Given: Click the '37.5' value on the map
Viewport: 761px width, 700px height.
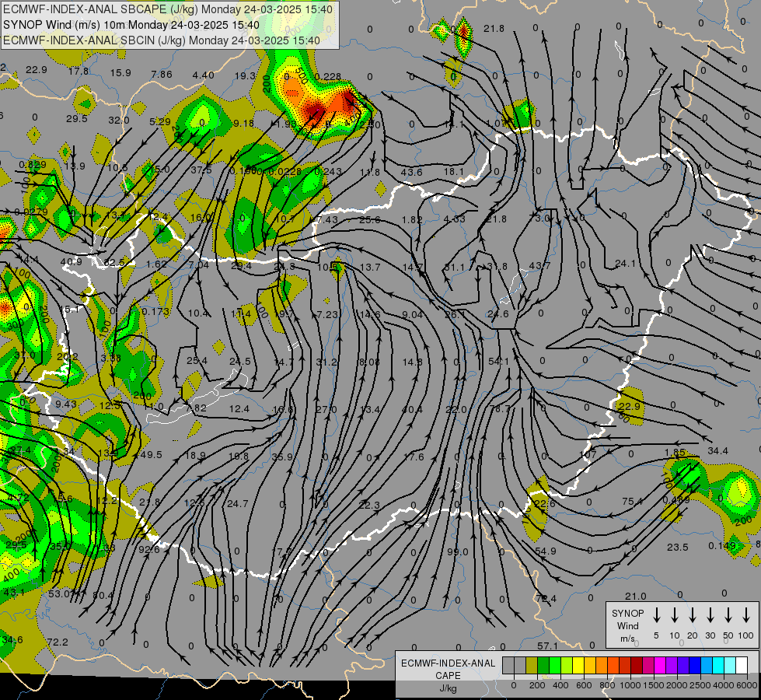Looking at the screenshot, I should [x=201, y=170].
